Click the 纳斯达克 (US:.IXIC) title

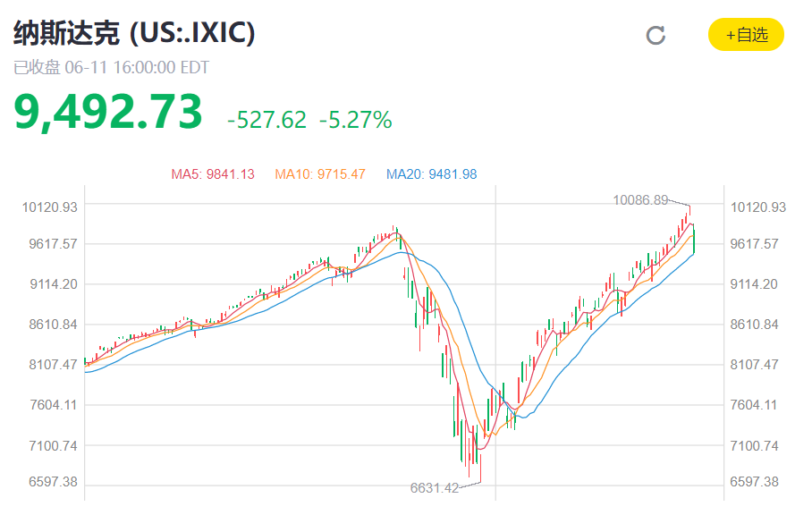coord(134,33)
